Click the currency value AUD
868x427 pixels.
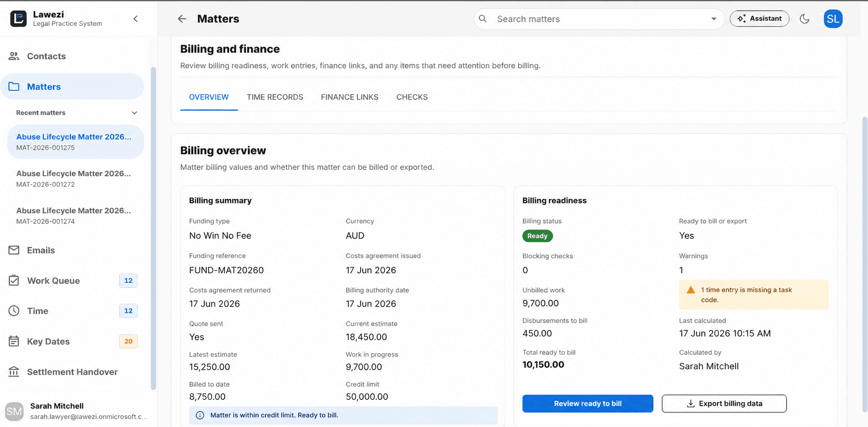(x=355, y=236)
